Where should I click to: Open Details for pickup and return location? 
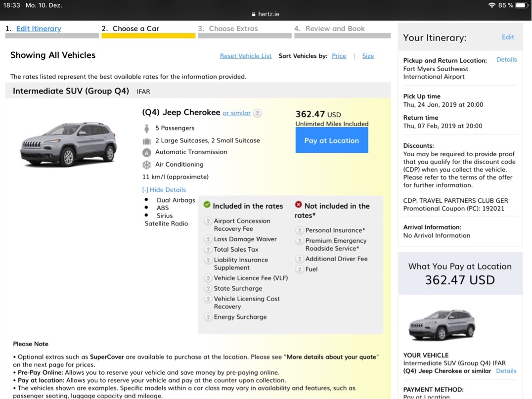click(506, 60)
